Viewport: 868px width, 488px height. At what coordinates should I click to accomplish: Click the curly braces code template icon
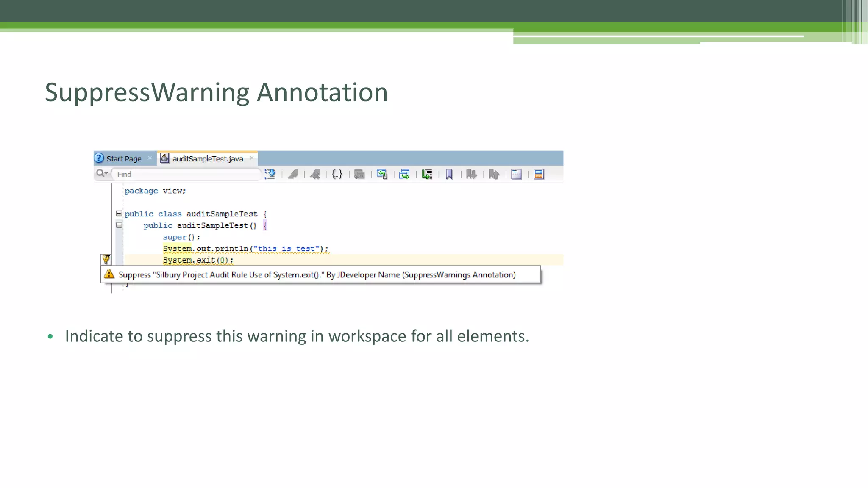(x=337, y=174)
